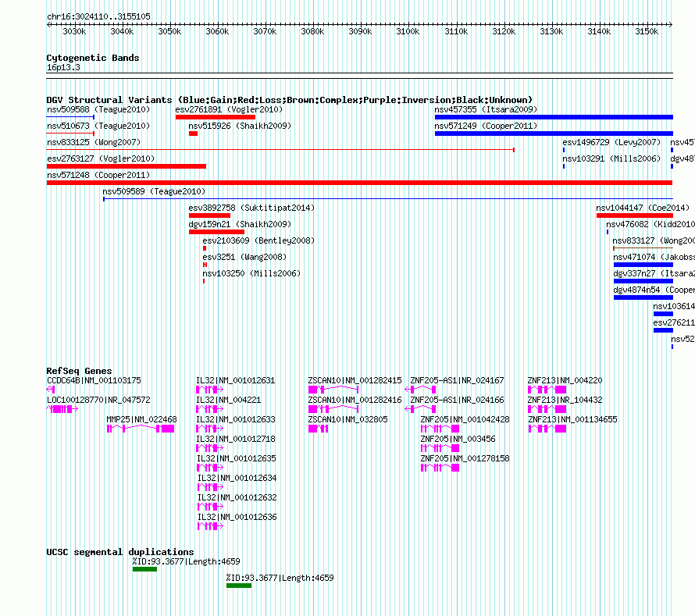Select the ZSCAN10|NM_001282415 gene label

point(355,380)
